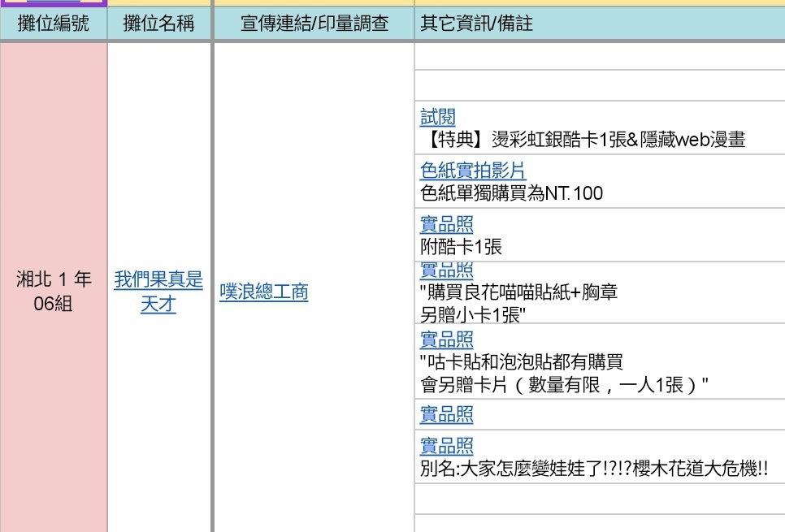Open the 我們果真是天才 booth name link
This screenshot has height=532, width=785.
tap(158, 292)
